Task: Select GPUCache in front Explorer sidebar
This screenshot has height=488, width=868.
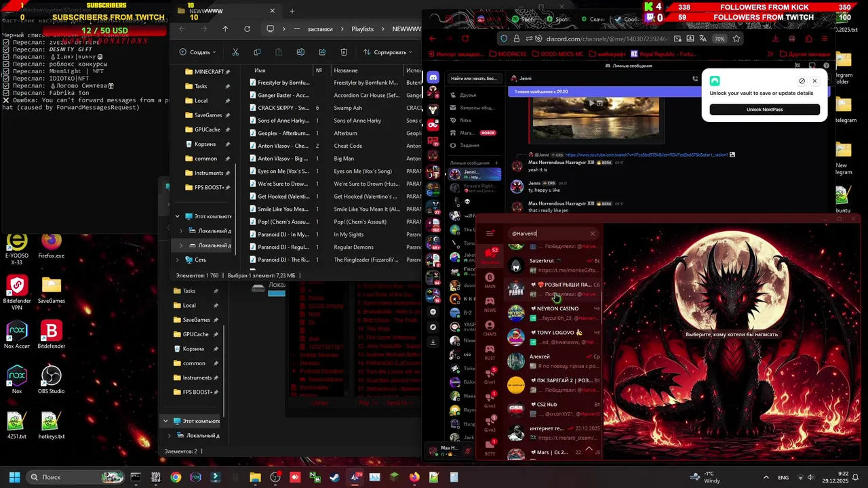Action: 207,129
